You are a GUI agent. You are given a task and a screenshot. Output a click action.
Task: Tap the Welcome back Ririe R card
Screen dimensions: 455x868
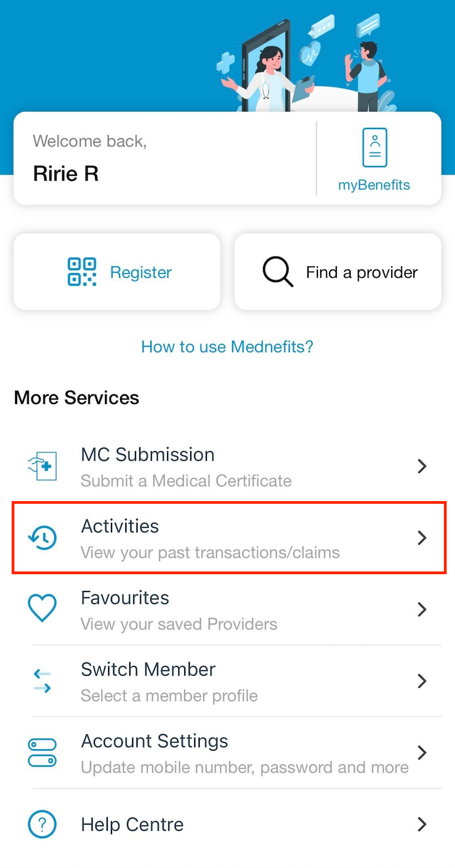point(164,159)
